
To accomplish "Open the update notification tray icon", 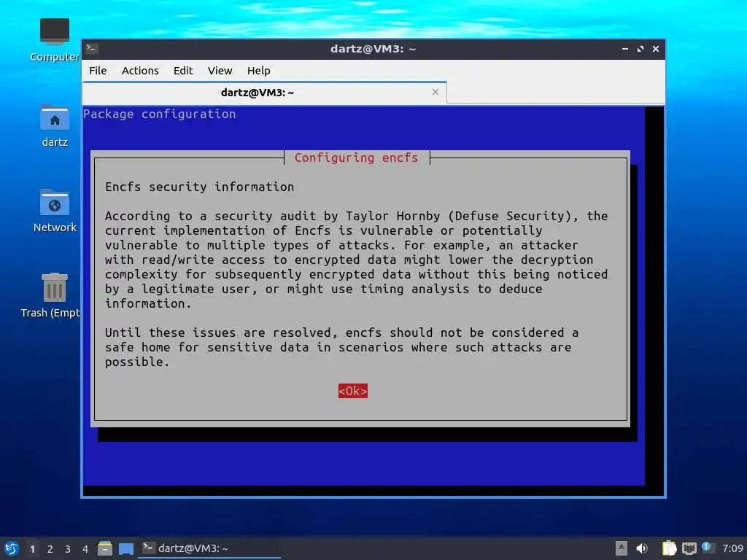I will 708,548.
